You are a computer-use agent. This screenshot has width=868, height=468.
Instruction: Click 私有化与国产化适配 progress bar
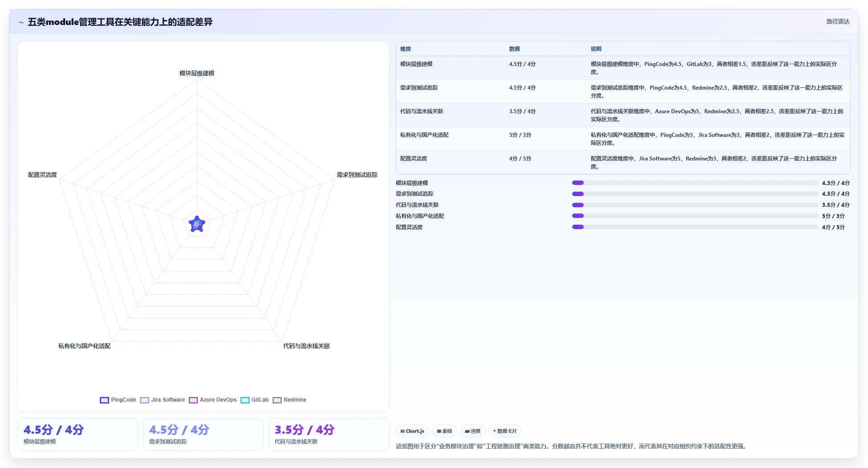695,216
